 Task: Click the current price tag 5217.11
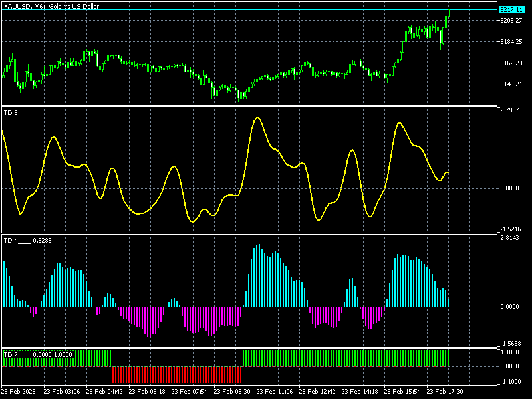[x=511, y=10]
